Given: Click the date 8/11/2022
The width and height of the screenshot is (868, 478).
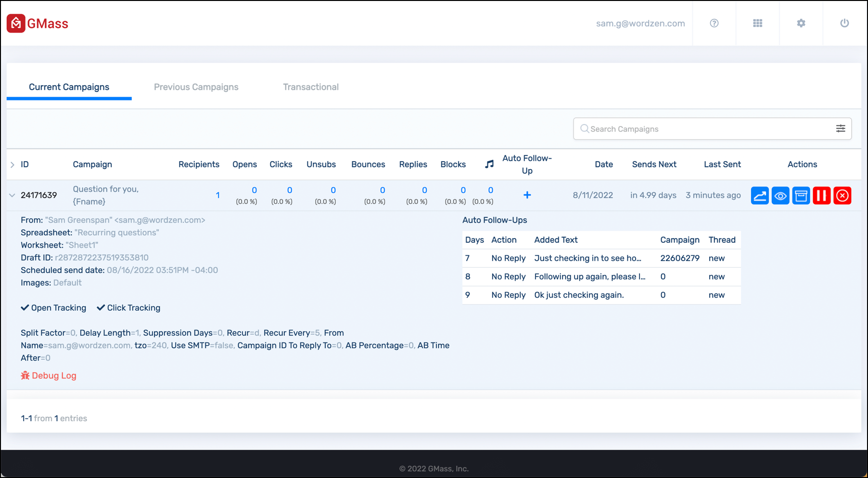Looking at the screenshot, I should [593, 195].
